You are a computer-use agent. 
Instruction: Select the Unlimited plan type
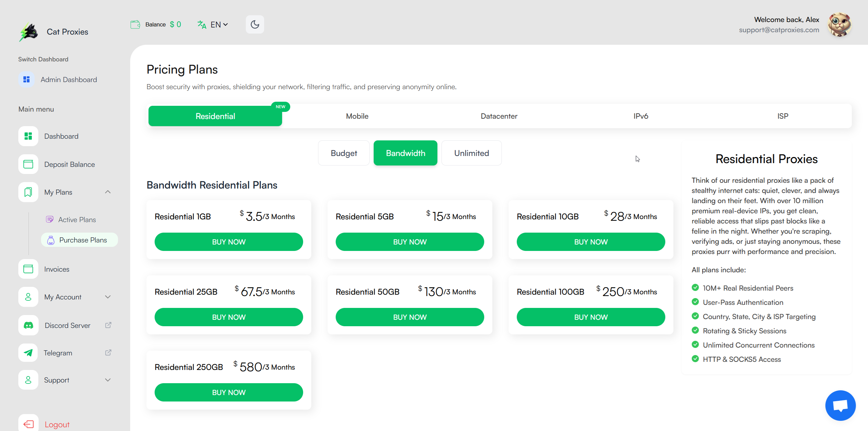(x=471, y=153)
